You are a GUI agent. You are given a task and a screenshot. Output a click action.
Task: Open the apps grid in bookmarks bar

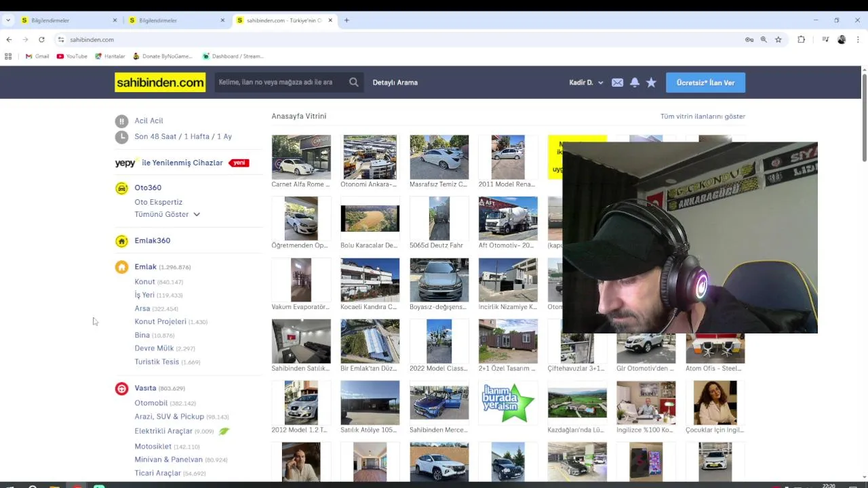[8, 56]
